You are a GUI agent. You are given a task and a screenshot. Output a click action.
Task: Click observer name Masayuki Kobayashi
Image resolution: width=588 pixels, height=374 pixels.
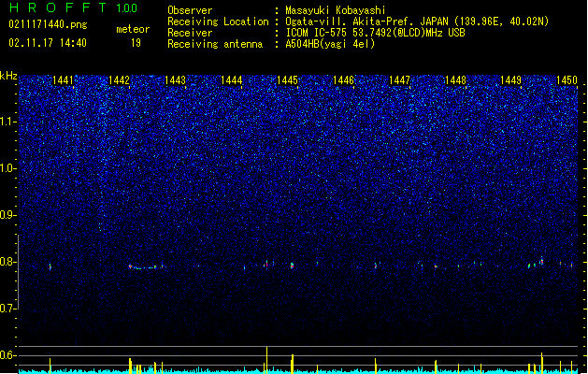click(x=336, y=10)
